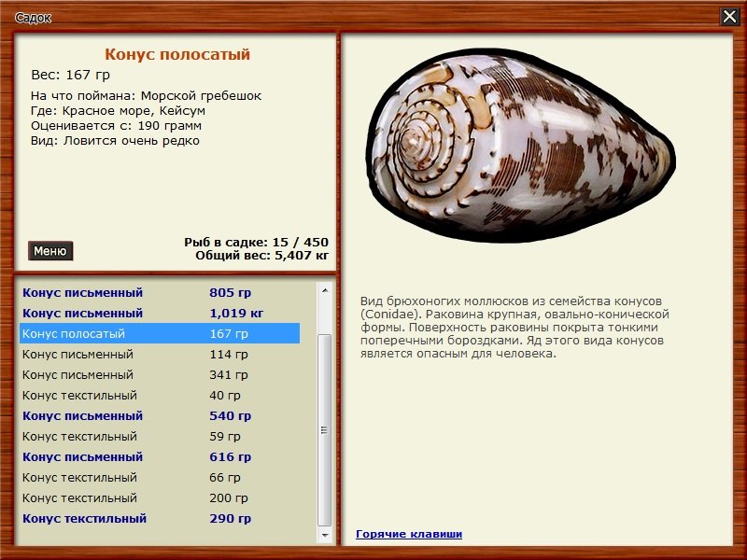
Task: Click На что поймана: Морской гребешок line
Action: tap(146, 96)
